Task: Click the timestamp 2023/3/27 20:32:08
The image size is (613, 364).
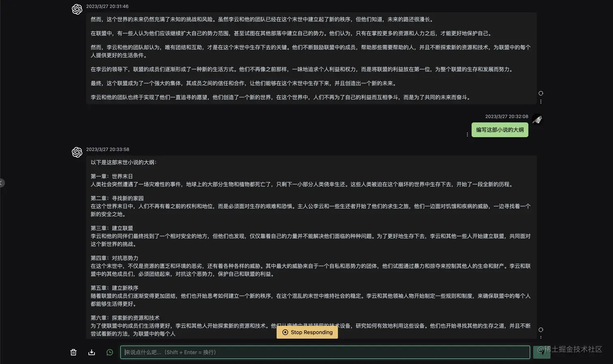Action: (x=506, y=116)
